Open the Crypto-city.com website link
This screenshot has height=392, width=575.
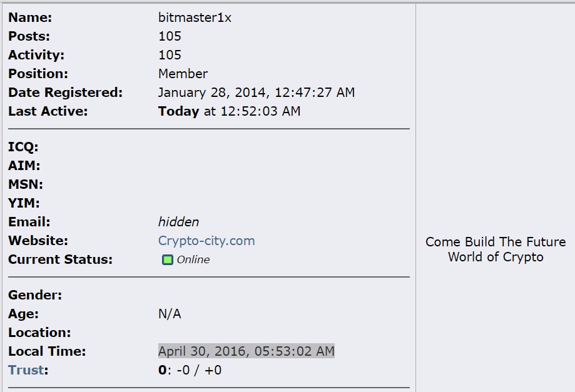point(206,241)
